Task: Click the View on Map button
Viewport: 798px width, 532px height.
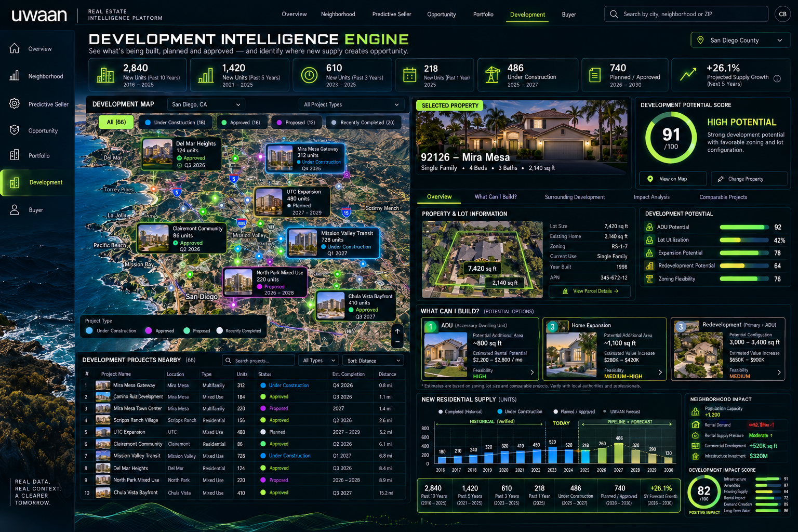Action: 673,179
